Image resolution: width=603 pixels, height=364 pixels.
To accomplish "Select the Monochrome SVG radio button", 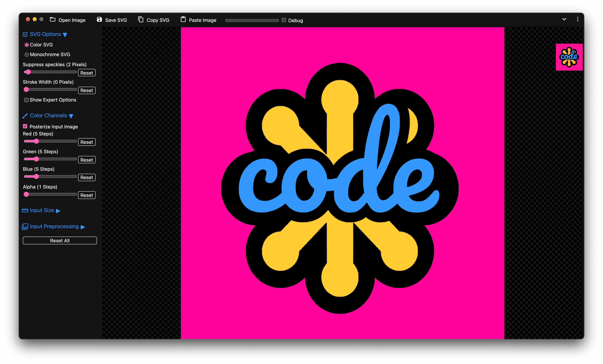I will click(27, 54).
